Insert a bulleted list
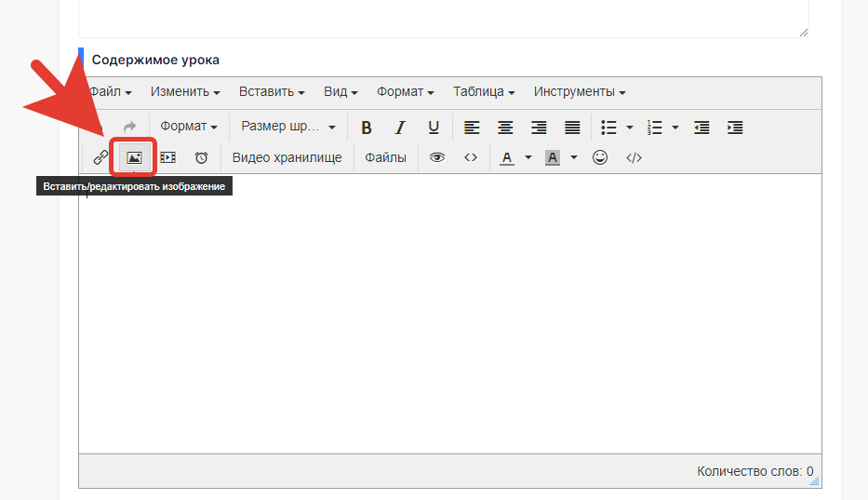 (x=609, y=128)
